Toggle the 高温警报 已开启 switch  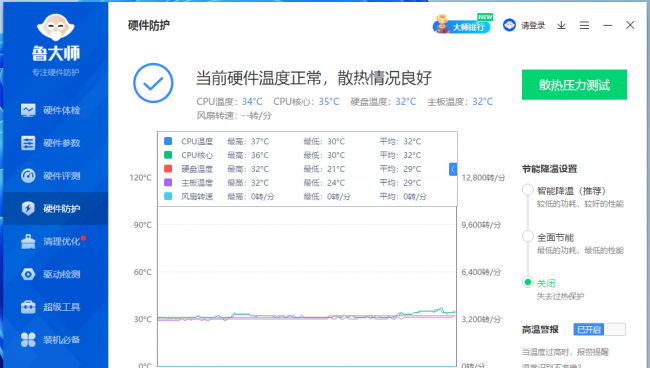click(599, 329)
